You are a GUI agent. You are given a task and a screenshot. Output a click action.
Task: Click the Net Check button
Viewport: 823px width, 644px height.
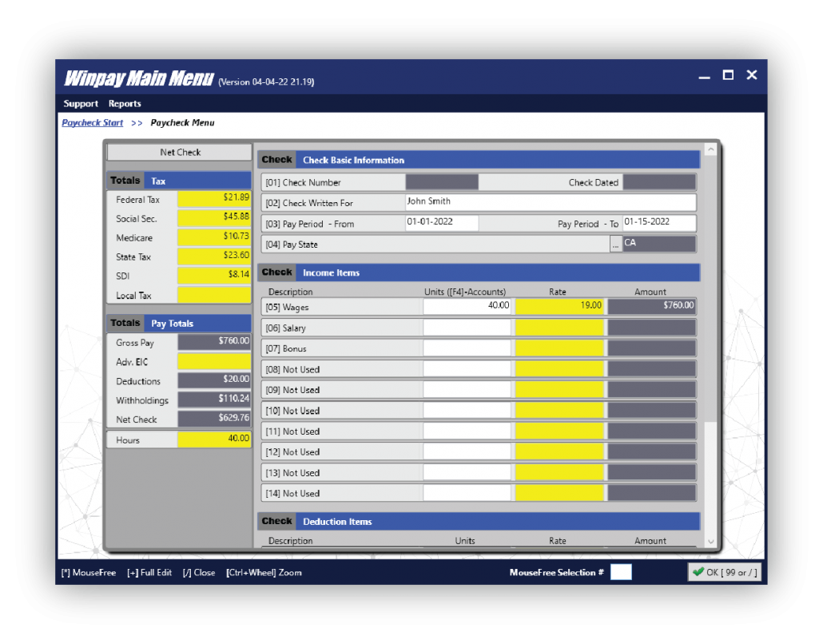[x=180, y=152]
